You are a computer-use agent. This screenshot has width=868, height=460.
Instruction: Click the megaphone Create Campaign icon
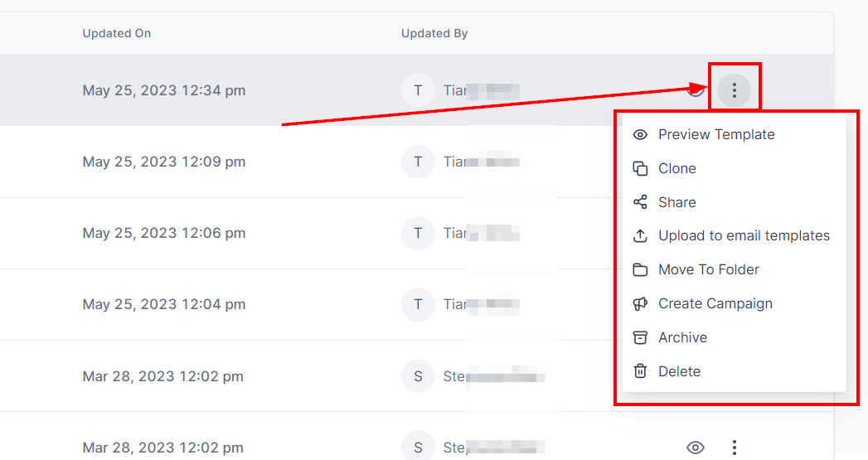[640, 303]
